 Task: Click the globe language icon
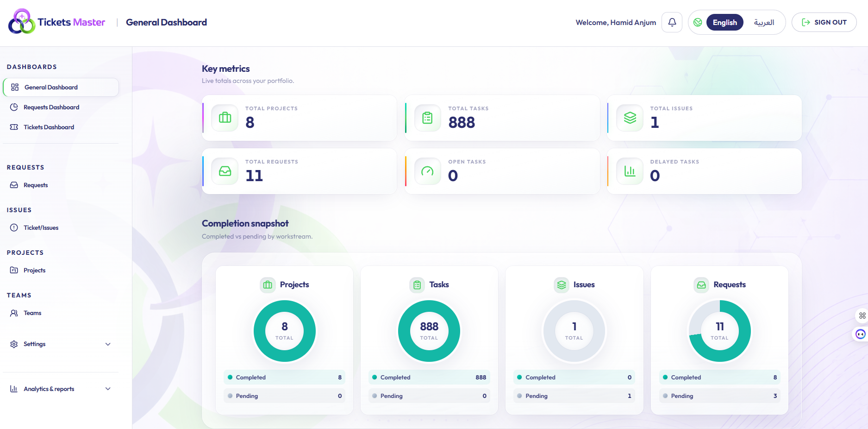[698, 22]
